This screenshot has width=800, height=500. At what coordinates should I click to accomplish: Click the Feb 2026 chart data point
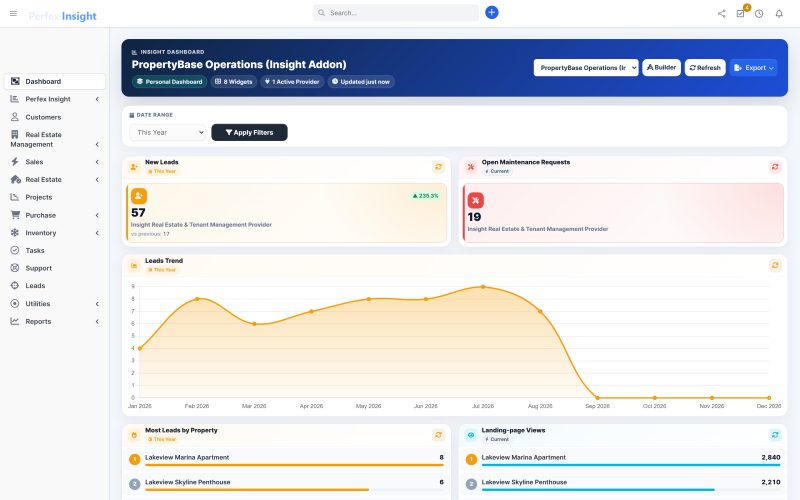coord(197,299)
